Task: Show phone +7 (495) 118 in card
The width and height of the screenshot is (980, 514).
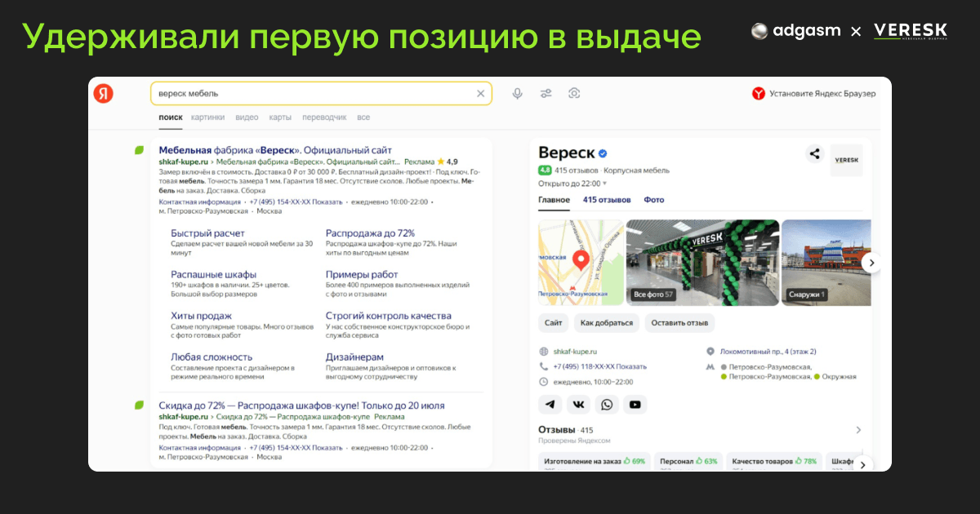Action: (599, 366)
